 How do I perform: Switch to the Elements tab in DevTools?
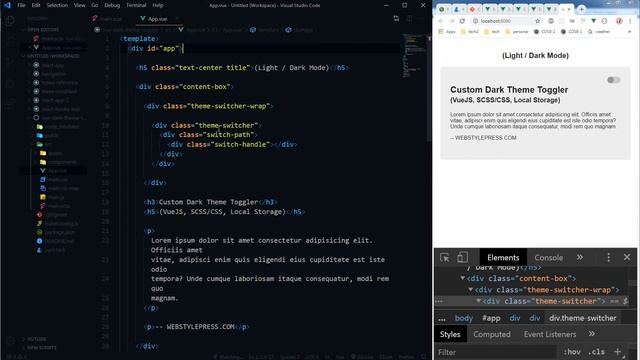click(503, 258)
